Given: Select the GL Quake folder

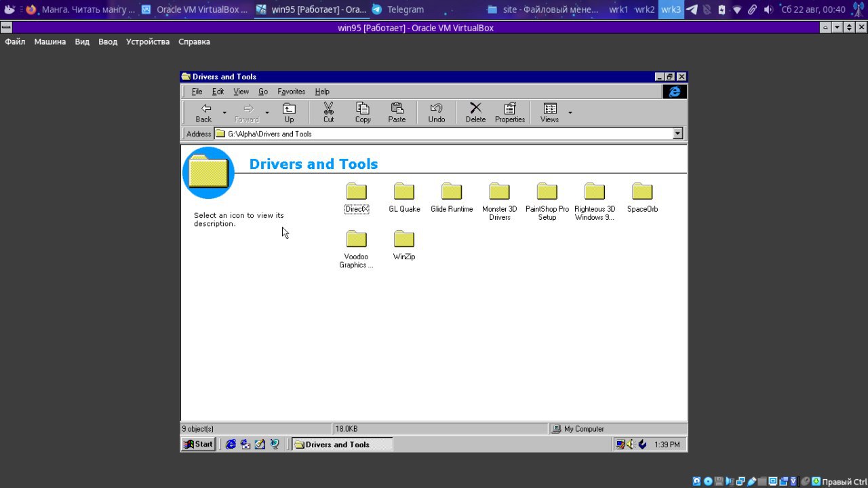Looking at the screenshot, I should pyautogui.click(x=404, y=198).
